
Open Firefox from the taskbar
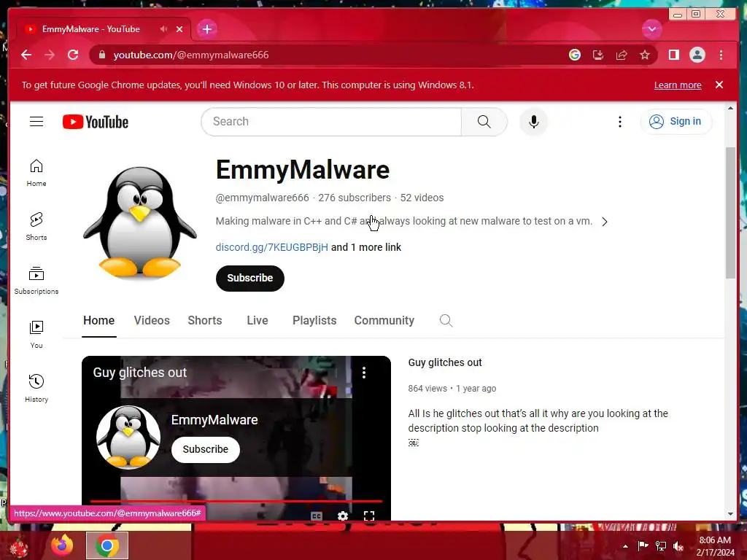[x=62, y=545]
